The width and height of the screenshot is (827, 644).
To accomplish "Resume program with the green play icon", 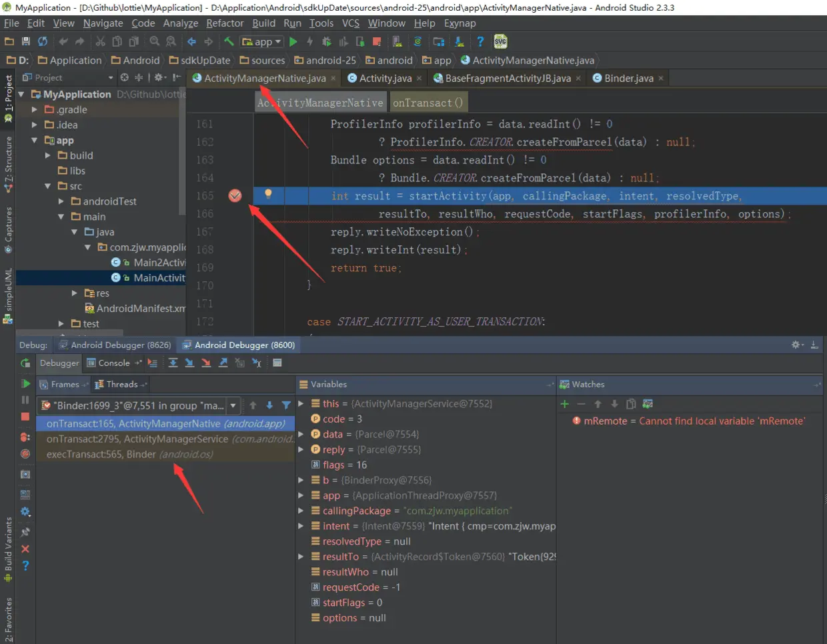I will point(25,383).
